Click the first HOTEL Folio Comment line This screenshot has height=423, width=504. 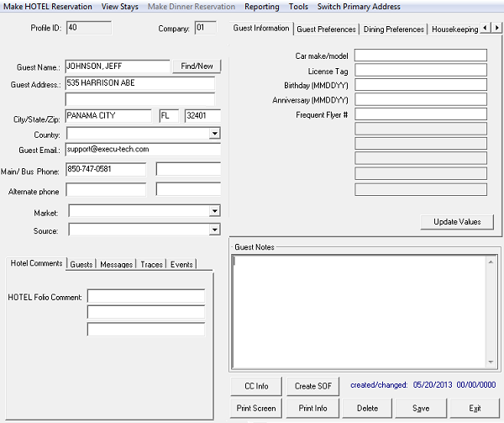coord(146,296)
